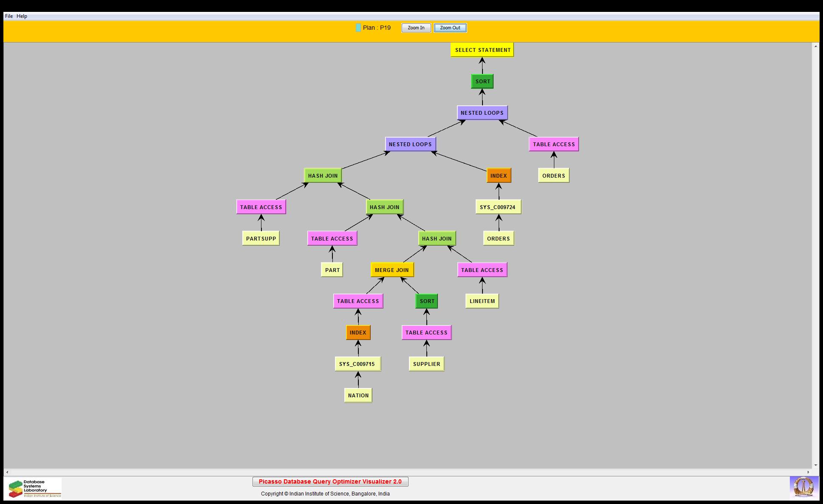The width and height of the screenshot is (823, 504).
Task: Click the Indian Institute of Science emblem
Action: coord(803,487)
